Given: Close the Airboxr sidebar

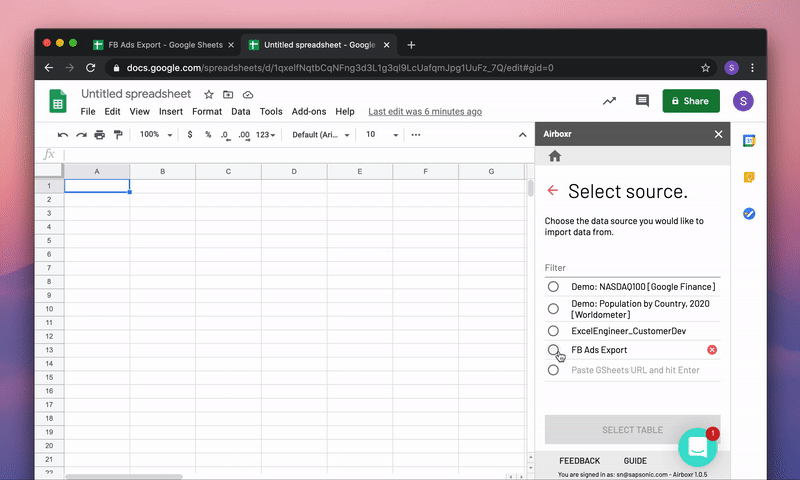Looking at the screenshot, I should (718, 134).
